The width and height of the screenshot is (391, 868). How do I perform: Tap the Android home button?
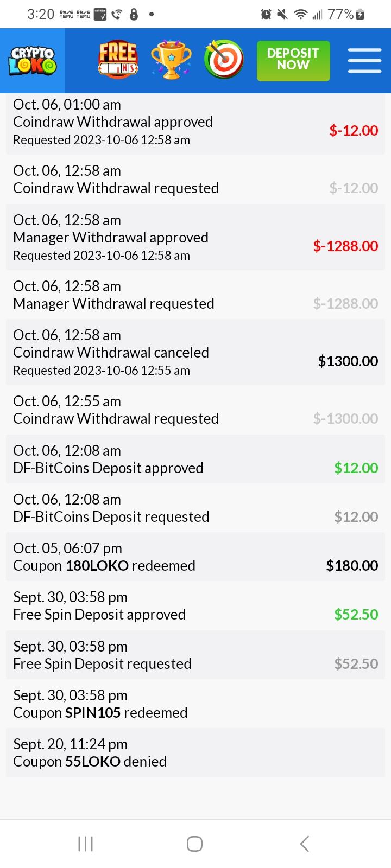[194, 844]
